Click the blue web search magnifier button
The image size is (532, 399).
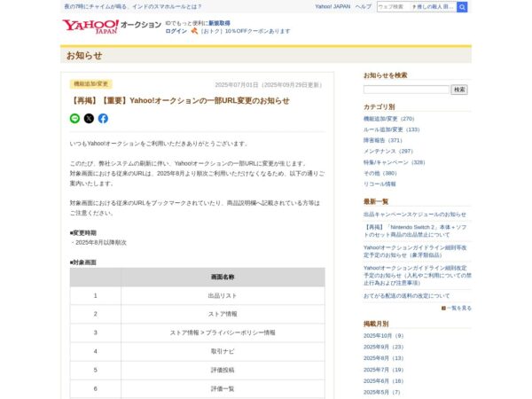click(462, 6)
